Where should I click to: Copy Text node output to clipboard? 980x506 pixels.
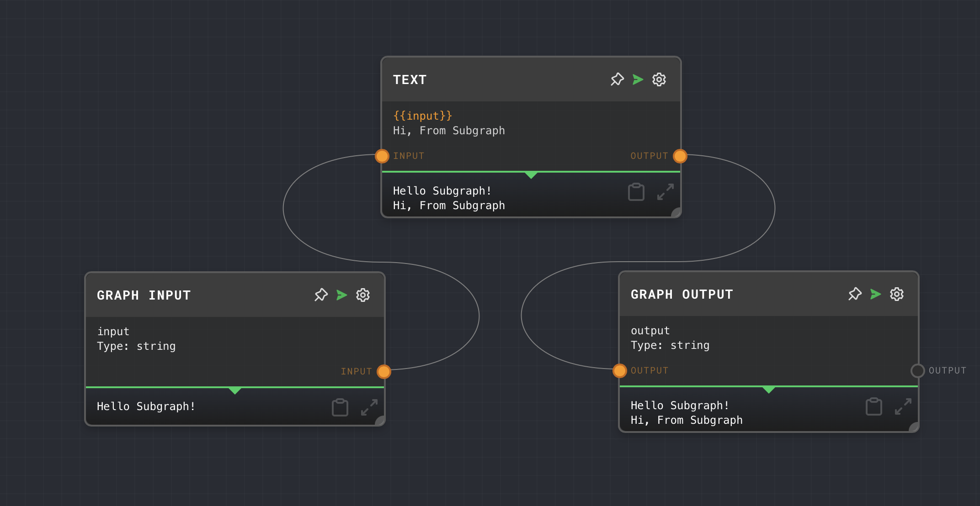[x=636, y=192]
